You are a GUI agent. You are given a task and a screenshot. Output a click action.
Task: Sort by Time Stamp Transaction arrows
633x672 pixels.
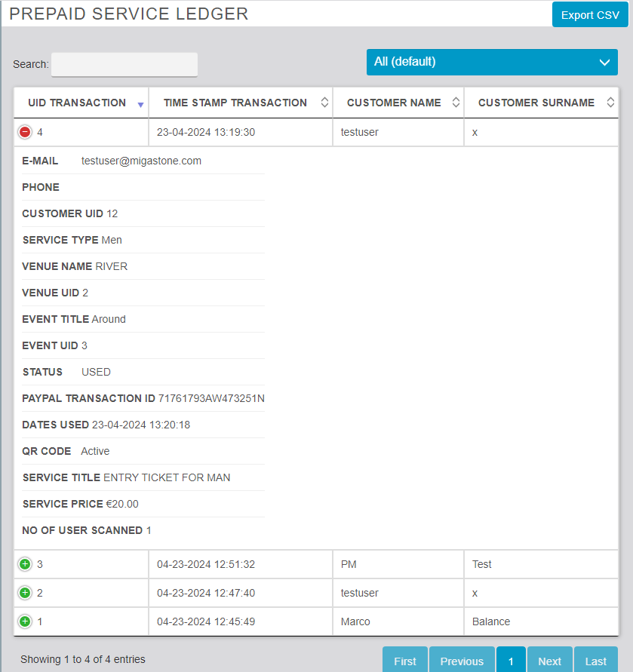[x=324, y=103]
